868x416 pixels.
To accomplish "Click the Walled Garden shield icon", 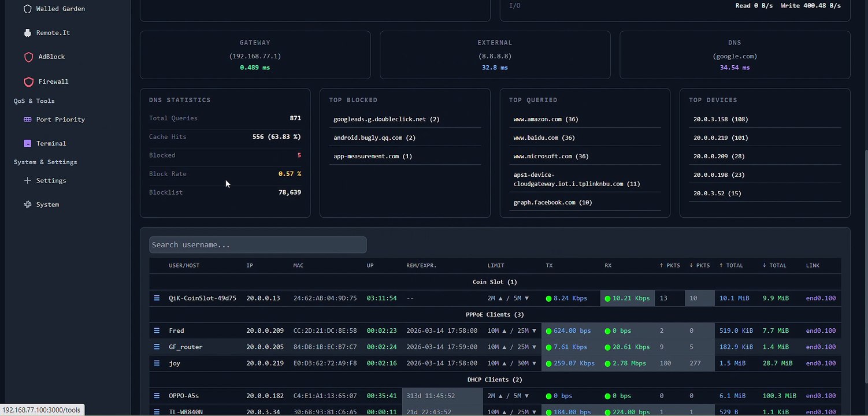I will point(28,9).
